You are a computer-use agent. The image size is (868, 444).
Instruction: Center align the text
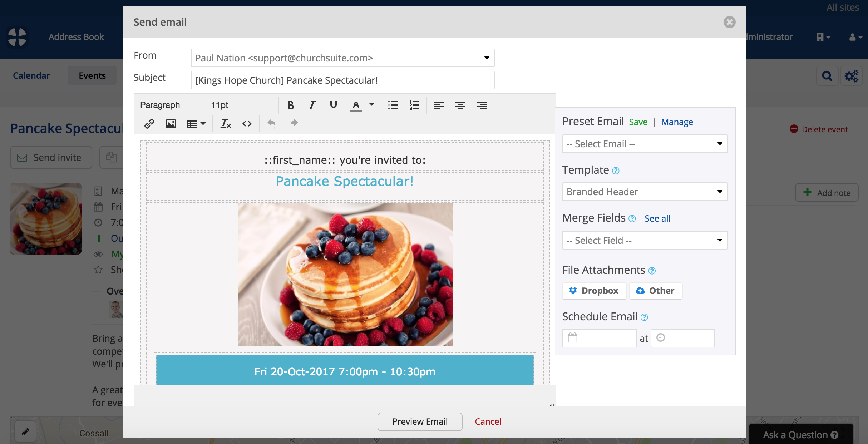coord(460,105)
